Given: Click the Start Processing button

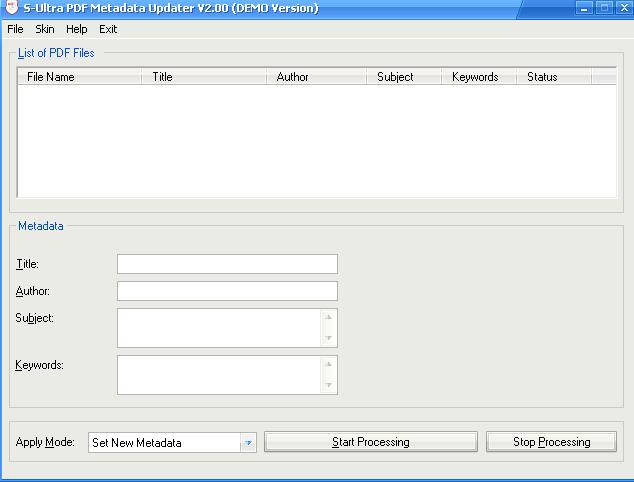Looking at the screenshot, I should tap(371, 442).
